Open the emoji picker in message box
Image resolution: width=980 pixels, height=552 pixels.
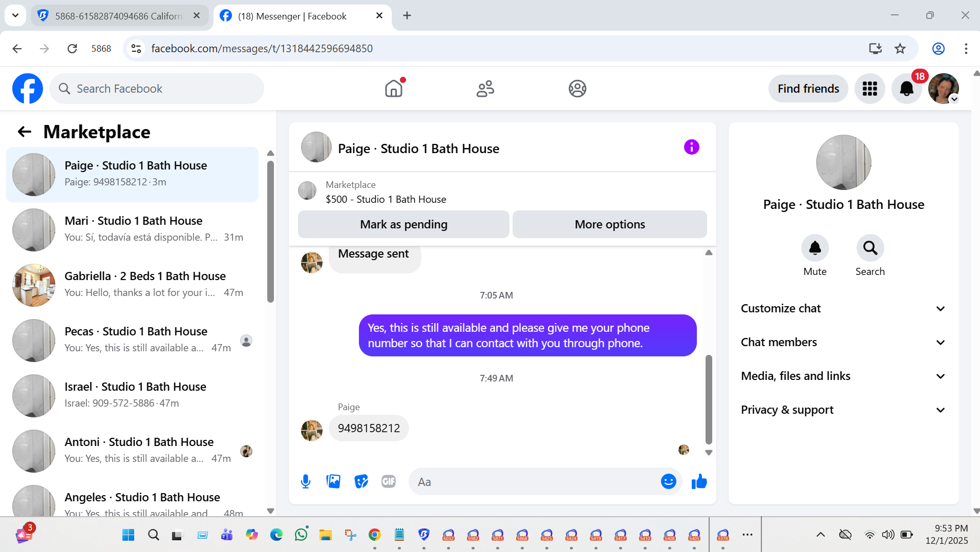pyautogui.click(x=668, y=481)
